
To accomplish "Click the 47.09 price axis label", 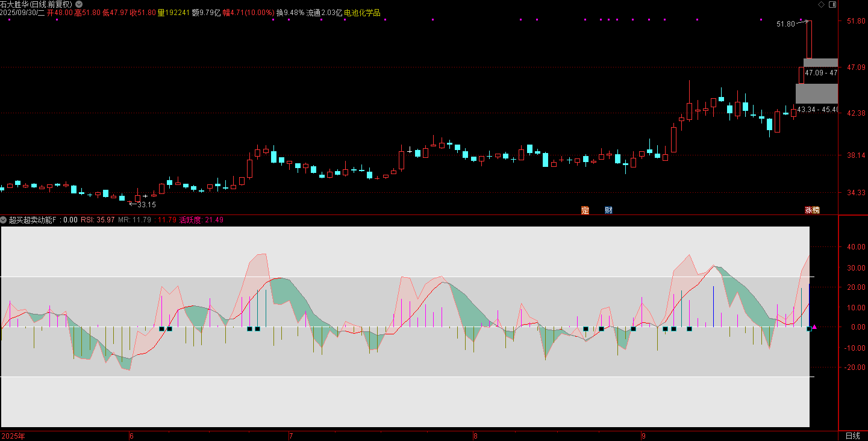I will pyautogui.click(x=856, y=67).
